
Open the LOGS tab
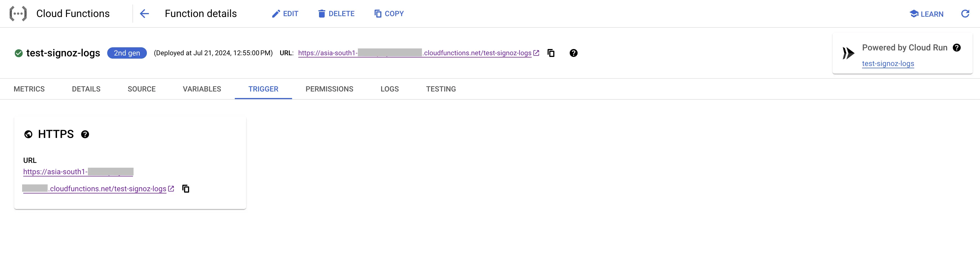(390, 89)
